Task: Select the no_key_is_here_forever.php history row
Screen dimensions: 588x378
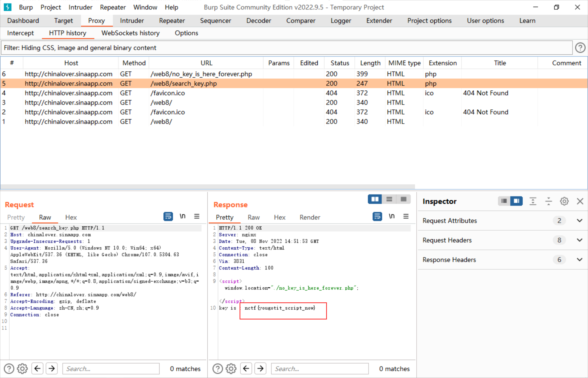Action: tap(201, 74)
